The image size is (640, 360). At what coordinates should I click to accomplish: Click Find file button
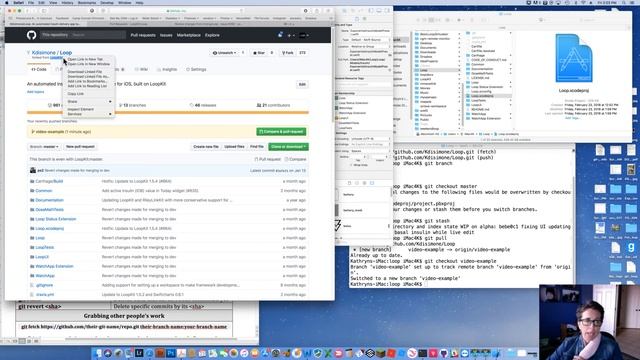coord(257,147)
